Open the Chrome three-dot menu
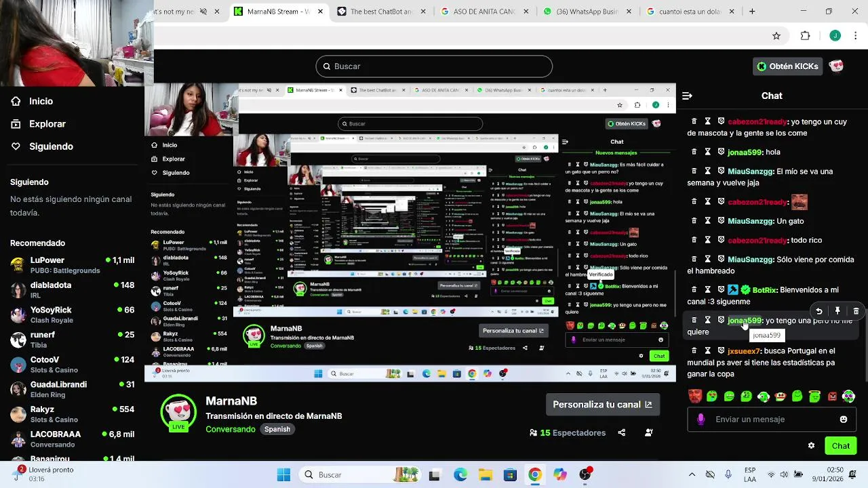The height and width of the screenshot is (488, 868). tap(855, 36)
